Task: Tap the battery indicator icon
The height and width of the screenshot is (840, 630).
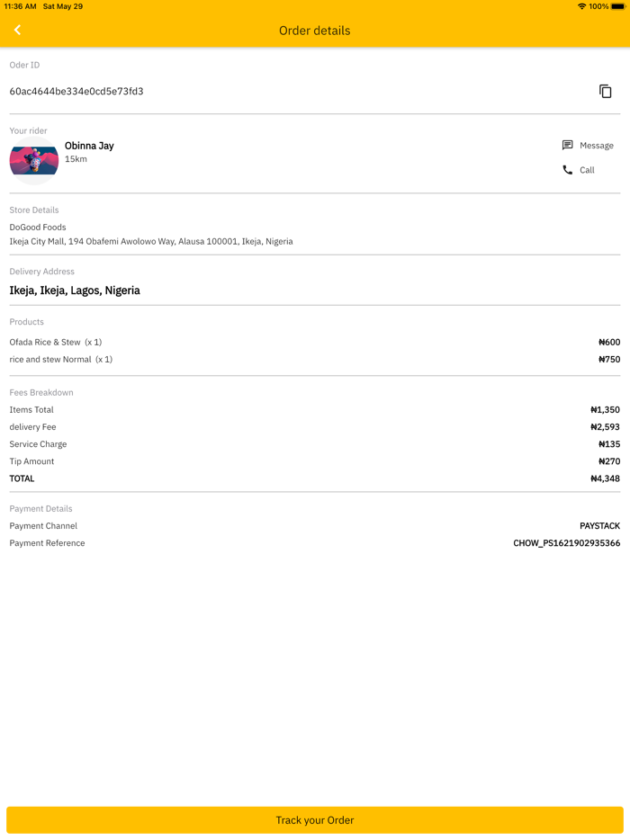Action: [x=617, y=6]
